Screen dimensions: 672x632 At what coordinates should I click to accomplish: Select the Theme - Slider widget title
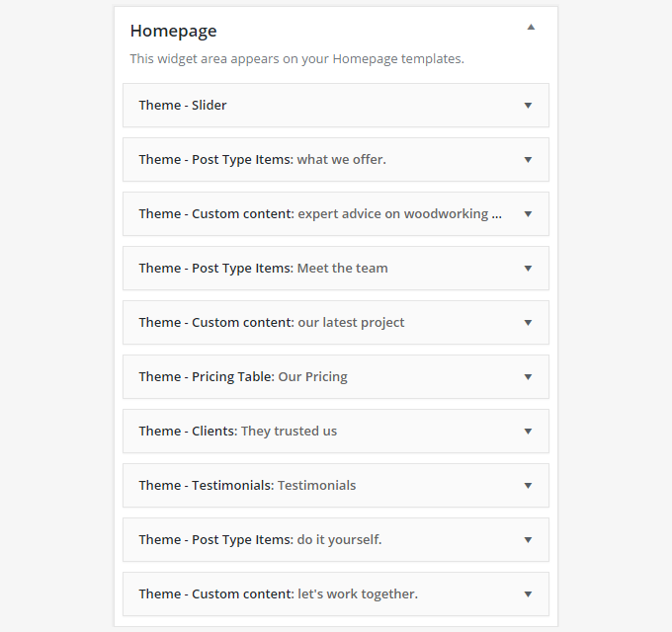(183, 106)
